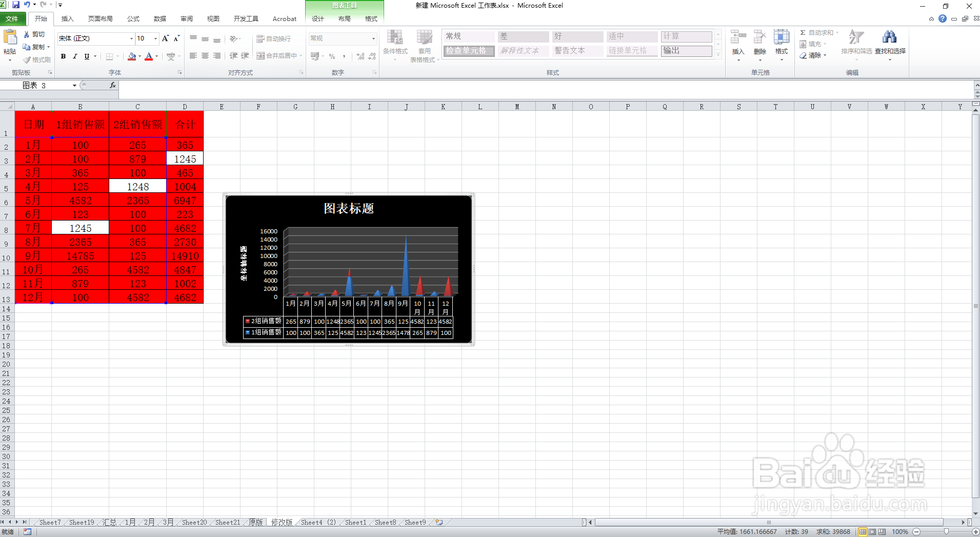Switch to the Formulas (公式) tab
Image resolution: width=980 pixels, height=537 pixels.
point(133,18)
